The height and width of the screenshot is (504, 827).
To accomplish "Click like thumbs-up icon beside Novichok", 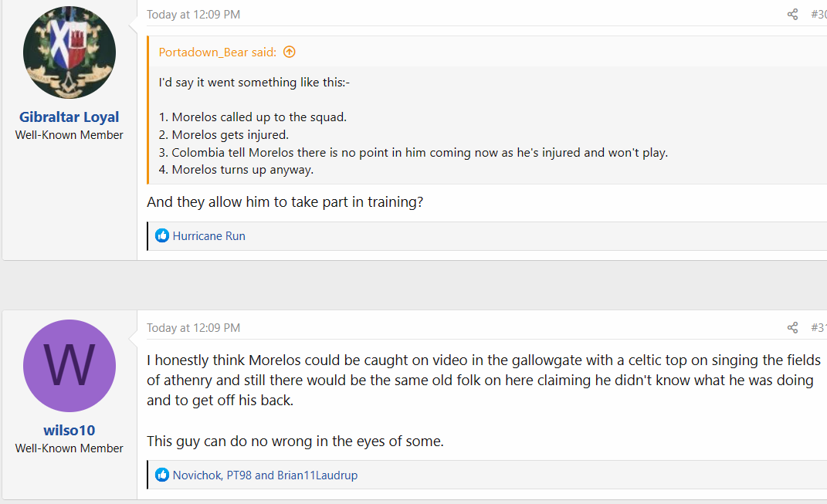I will pos(162,475).
